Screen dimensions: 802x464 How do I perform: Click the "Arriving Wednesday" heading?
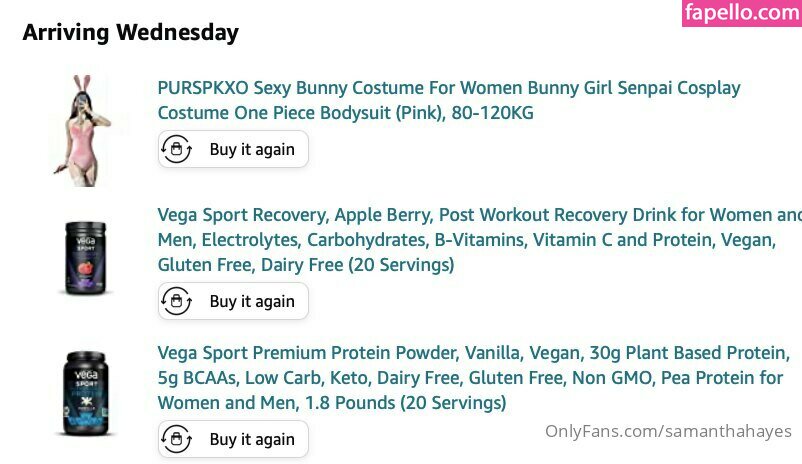(130, 32)
